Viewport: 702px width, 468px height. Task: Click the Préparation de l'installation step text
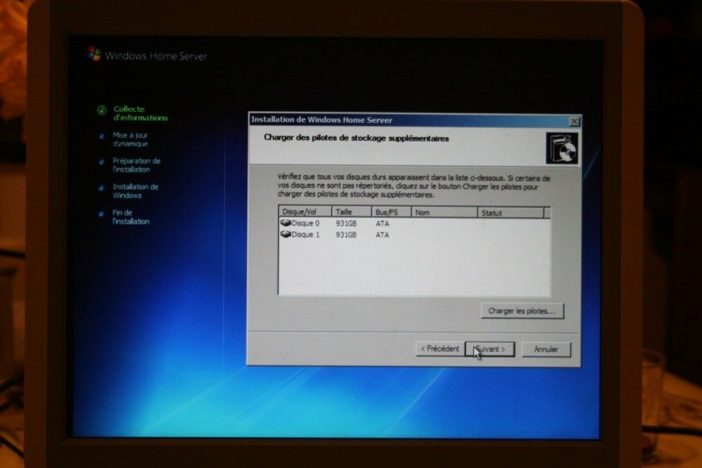coord(137,165)
